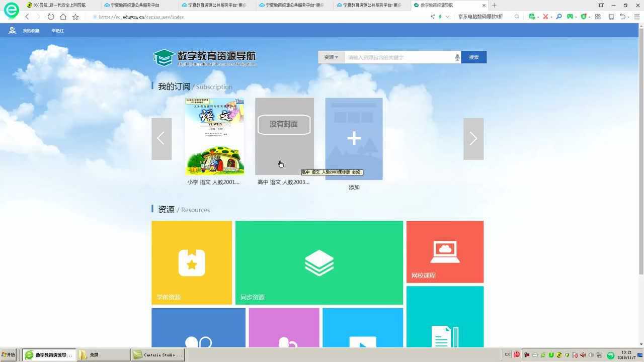This screenshot has width=644, height=362.
Task: Click the system tray clock
Action: click(x=626, y=355)
